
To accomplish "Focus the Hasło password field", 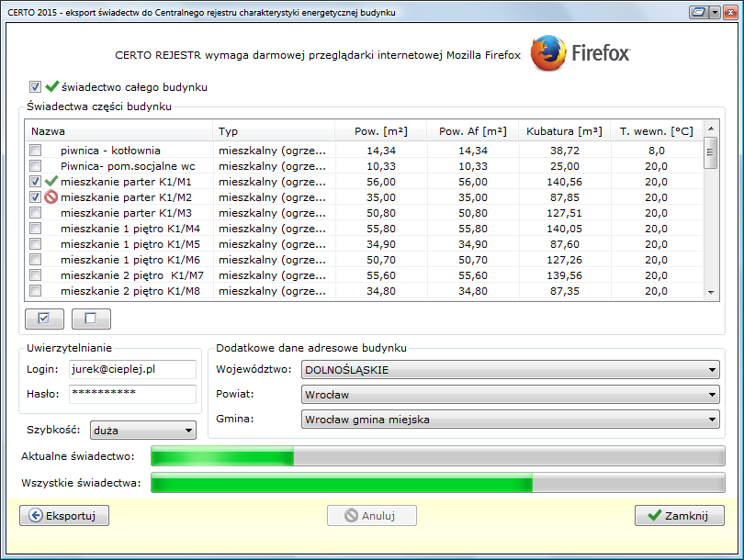I will pos(132,394).
